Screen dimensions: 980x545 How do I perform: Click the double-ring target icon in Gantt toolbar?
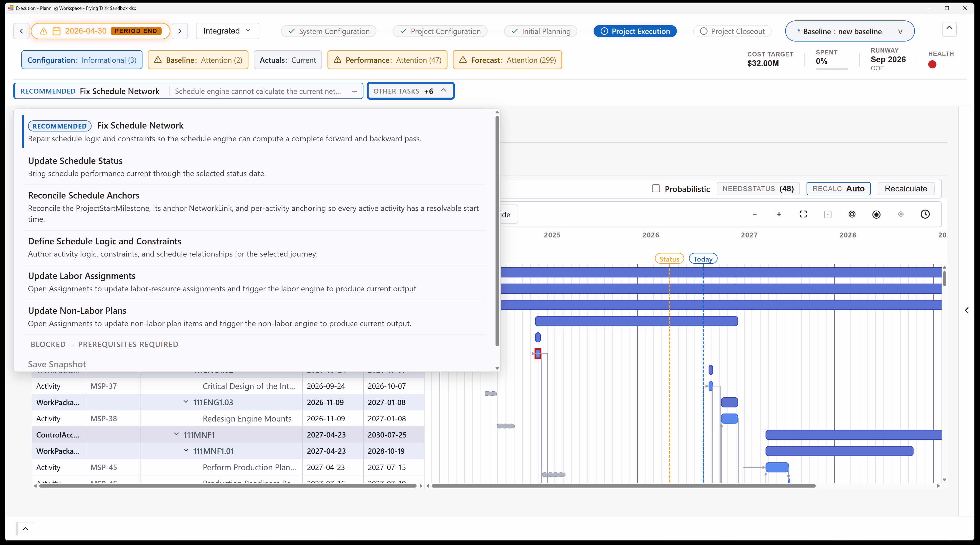(852, 214)
